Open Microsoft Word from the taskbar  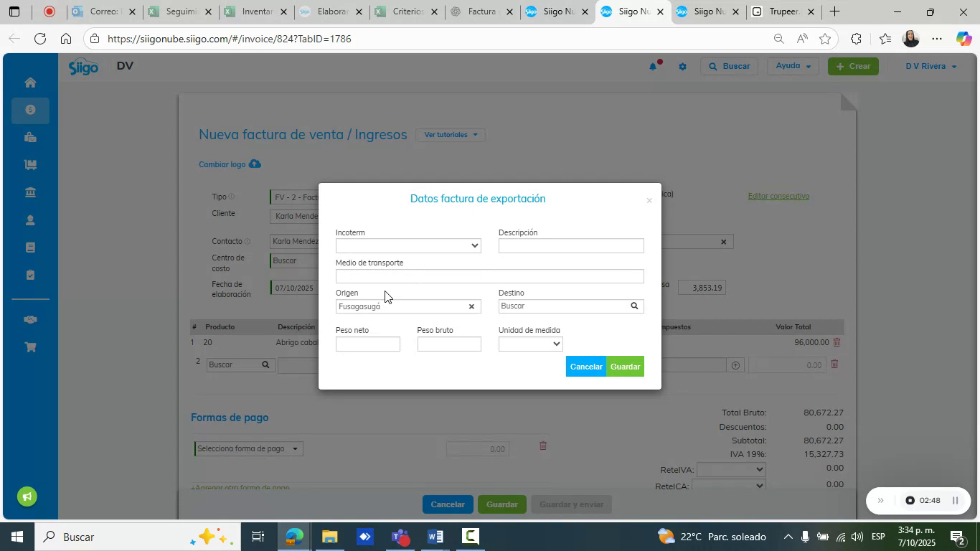pos(435,537)
